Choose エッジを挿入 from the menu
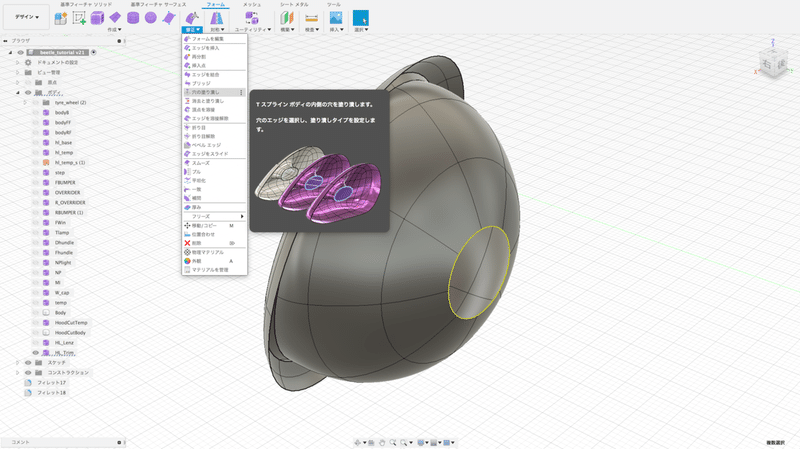The width and height of the screenshot is (800, 449). 214,48
